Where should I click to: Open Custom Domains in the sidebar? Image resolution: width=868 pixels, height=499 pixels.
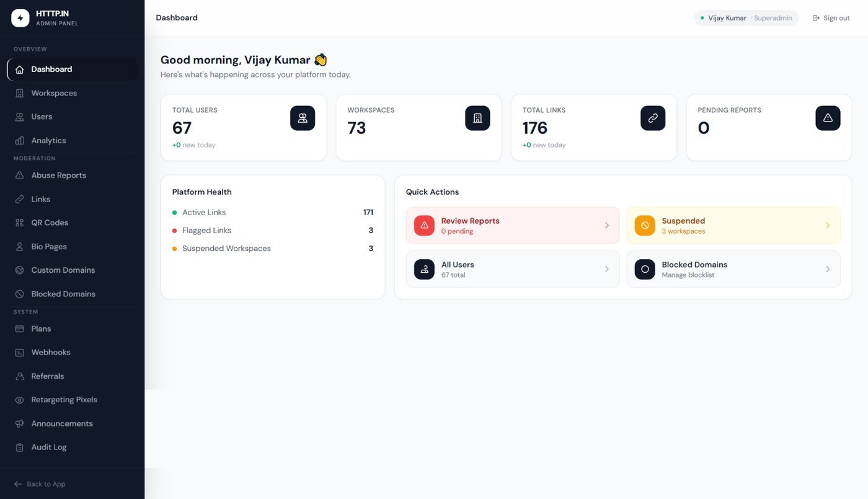(x=73, y=270)
